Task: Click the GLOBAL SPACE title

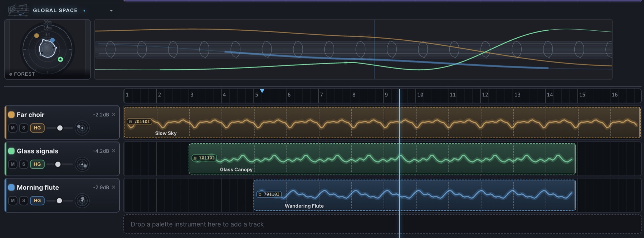Action: 55,10
